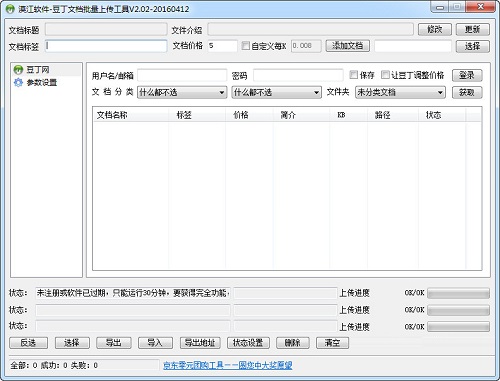This screenshot has width=500, height=381.
Task: Enable the 自定义每K checkbox
Action: click(x=246, y=46)
